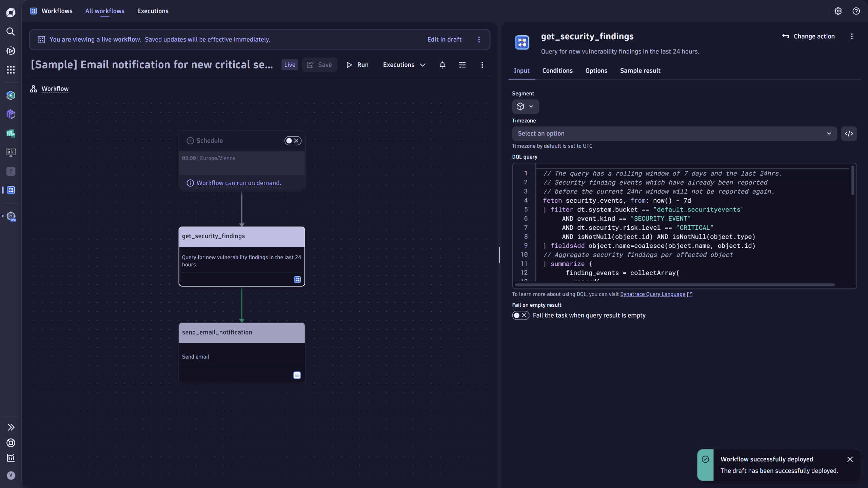This screenshot has height=488, width=868.
Task: Click the Edit in draft button
Action: [444, 39]
